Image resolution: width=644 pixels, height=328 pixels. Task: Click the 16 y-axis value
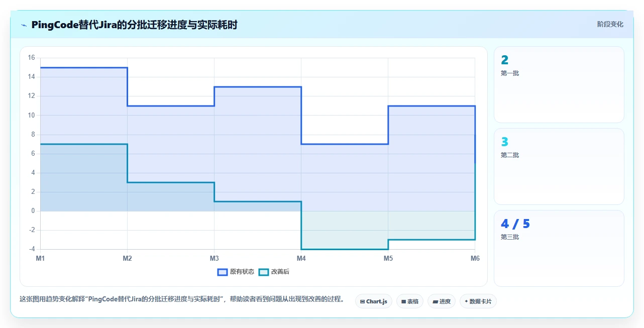pyautogui.click(x=31, y=58)
